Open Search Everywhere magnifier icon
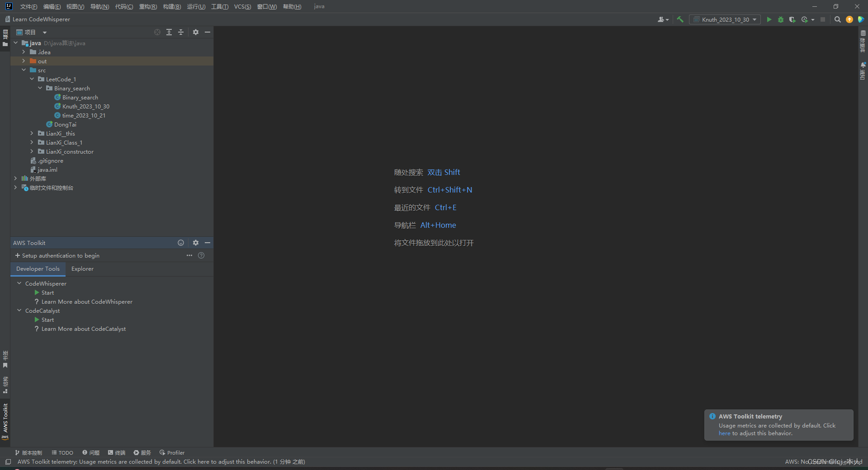 838,19
